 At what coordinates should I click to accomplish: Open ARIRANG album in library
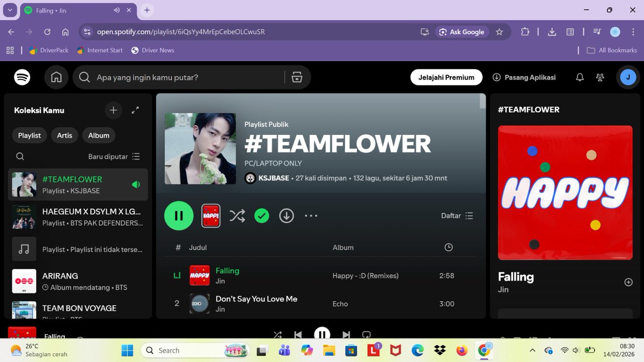(x=78, y=281)
